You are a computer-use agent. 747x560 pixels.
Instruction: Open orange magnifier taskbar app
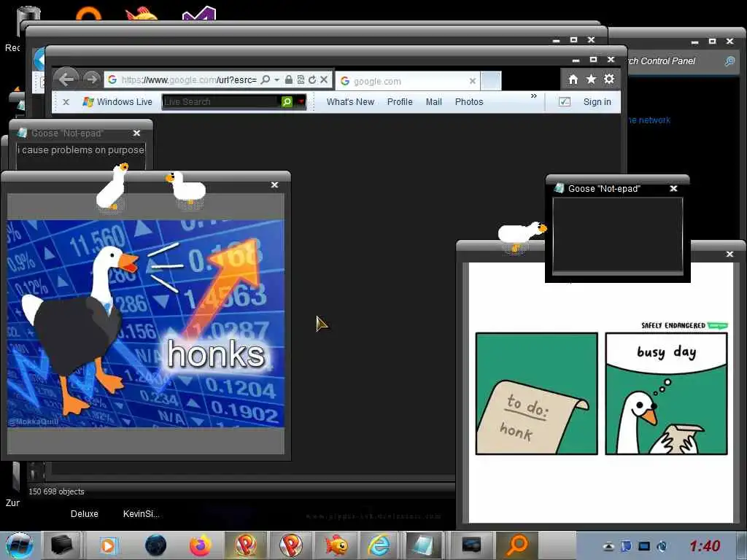[x=517, y=545]
